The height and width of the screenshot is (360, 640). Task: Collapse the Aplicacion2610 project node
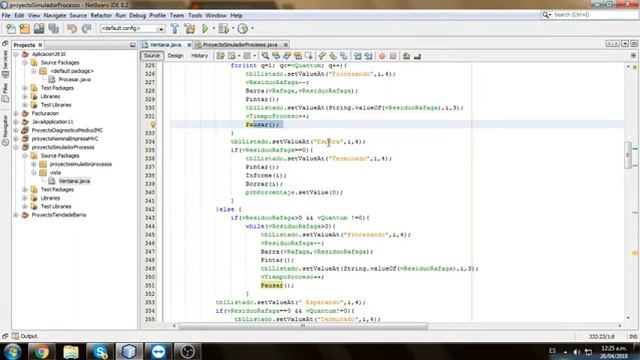tap(16, 54)
